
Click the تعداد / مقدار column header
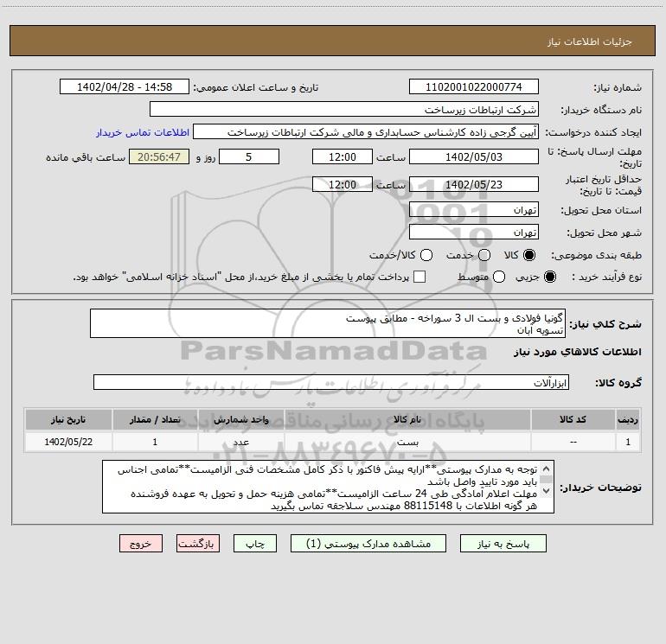[155, 419]
